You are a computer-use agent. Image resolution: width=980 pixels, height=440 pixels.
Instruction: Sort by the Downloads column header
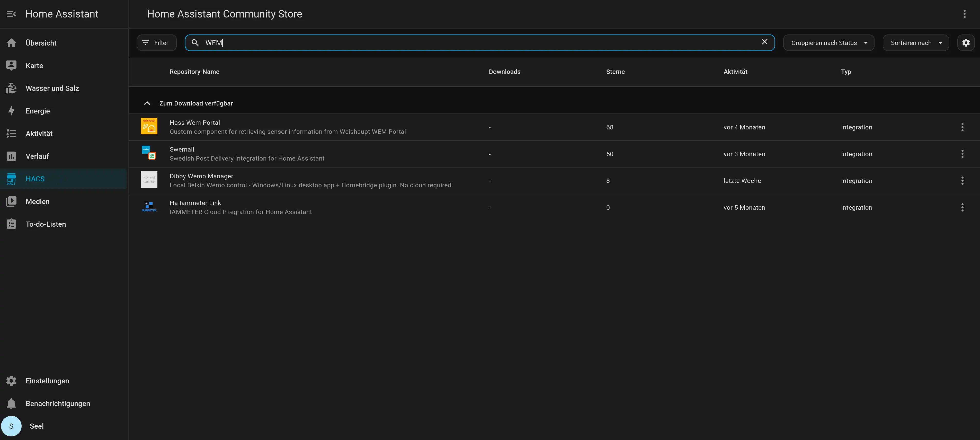point(504,72)
